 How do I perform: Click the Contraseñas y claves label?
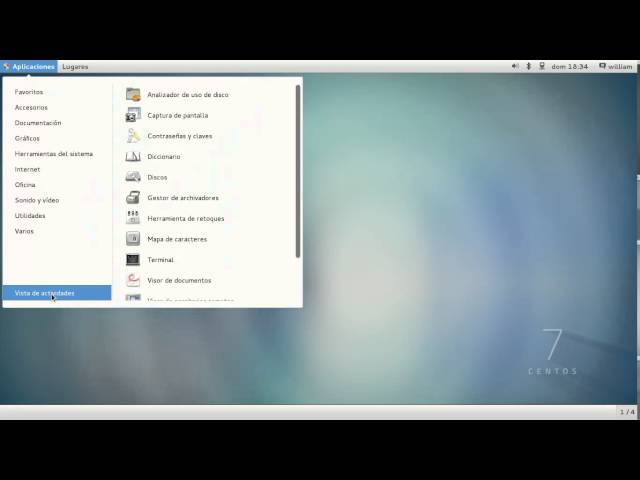(180, 136)
